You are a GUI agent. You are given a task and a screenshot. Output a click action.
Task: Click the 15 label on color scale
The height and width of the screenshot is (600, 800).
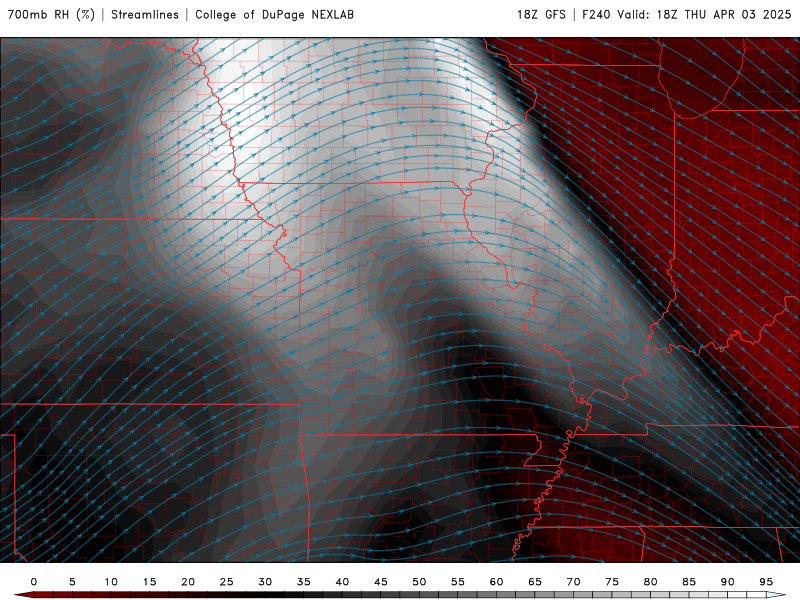pos(149,582)
